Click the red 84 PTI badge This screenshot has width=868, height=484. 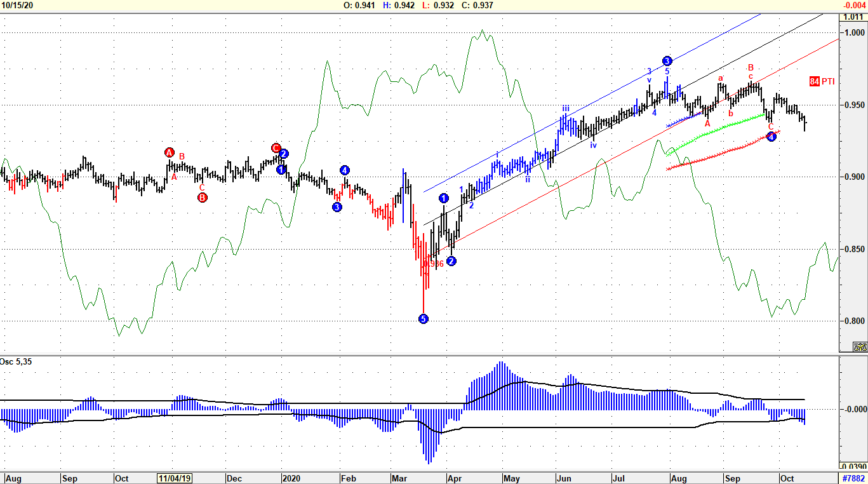coord(822,81)
